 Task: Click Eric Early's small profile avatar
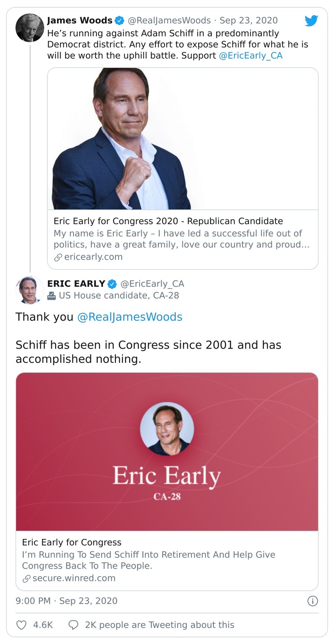30,290
